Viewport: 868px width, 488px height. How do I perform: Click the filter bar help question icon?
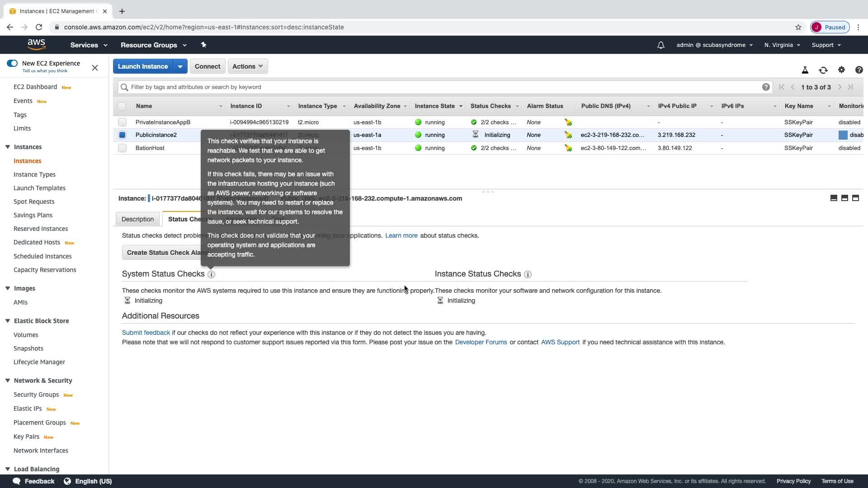[765, 87]
